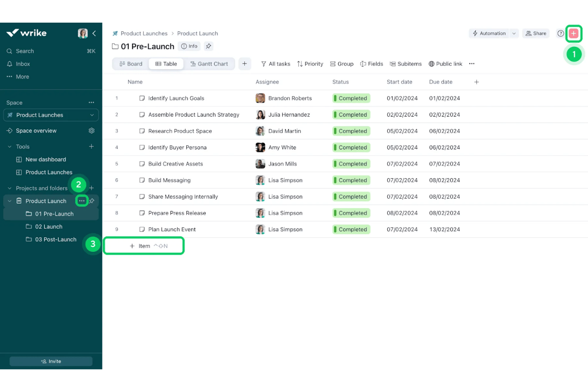
Task: Add a new column to the table
Action: coord(476,82)
